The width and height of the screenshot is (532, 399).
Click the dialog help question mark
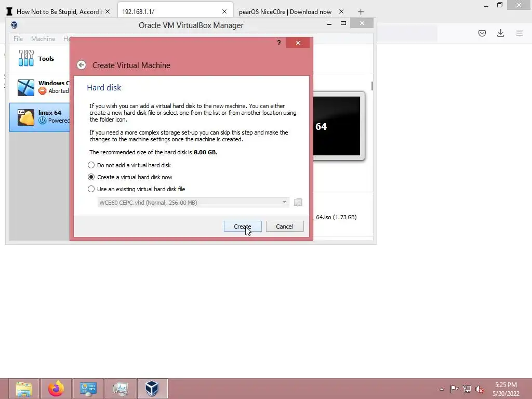pos(279,43)
